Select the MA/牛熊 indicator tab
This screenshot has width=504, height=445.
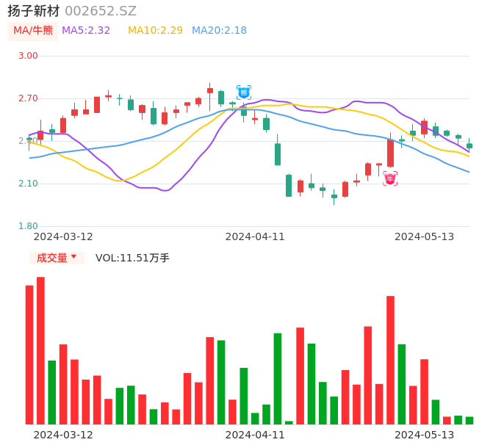[x=33, y=31]
